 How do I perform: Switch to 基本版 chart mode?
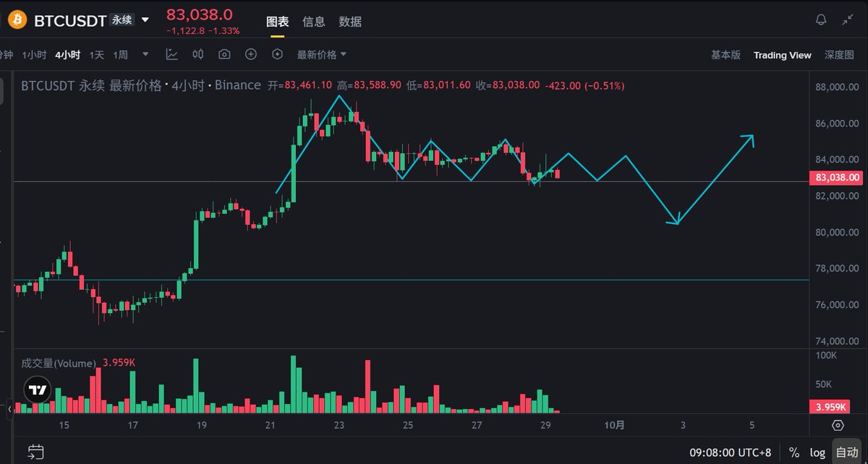726,55
